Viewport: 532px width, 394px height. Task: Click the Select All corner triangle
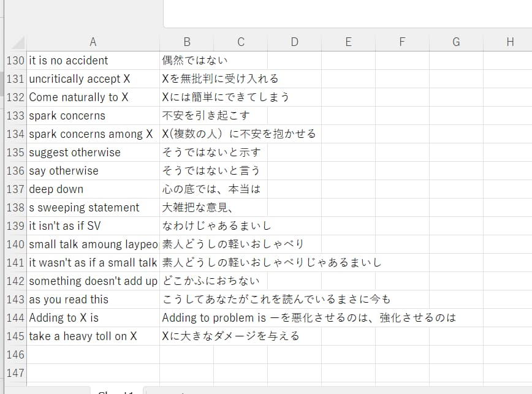[x=17, y=42]
